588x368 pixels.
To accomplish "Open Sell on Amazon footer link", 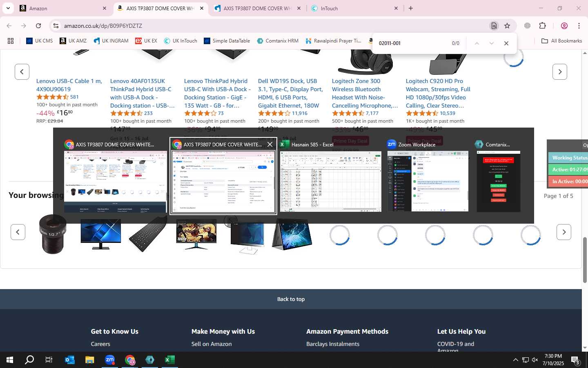I will [x=212, y=344].
